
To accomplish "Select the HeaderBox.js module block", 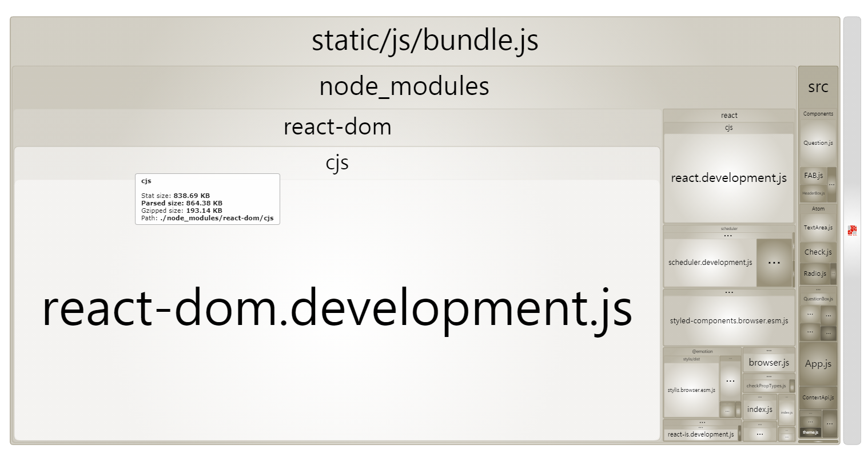I will 814,193.
